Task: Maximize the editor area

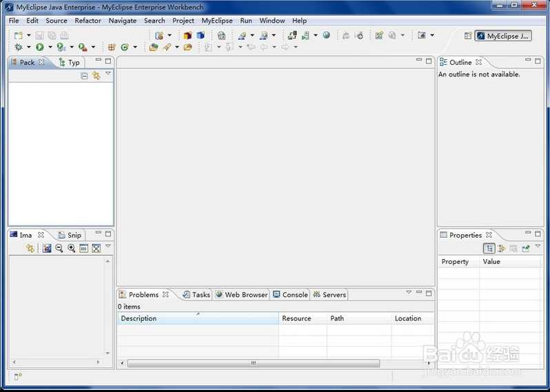Action: click(x=429, y=61)
